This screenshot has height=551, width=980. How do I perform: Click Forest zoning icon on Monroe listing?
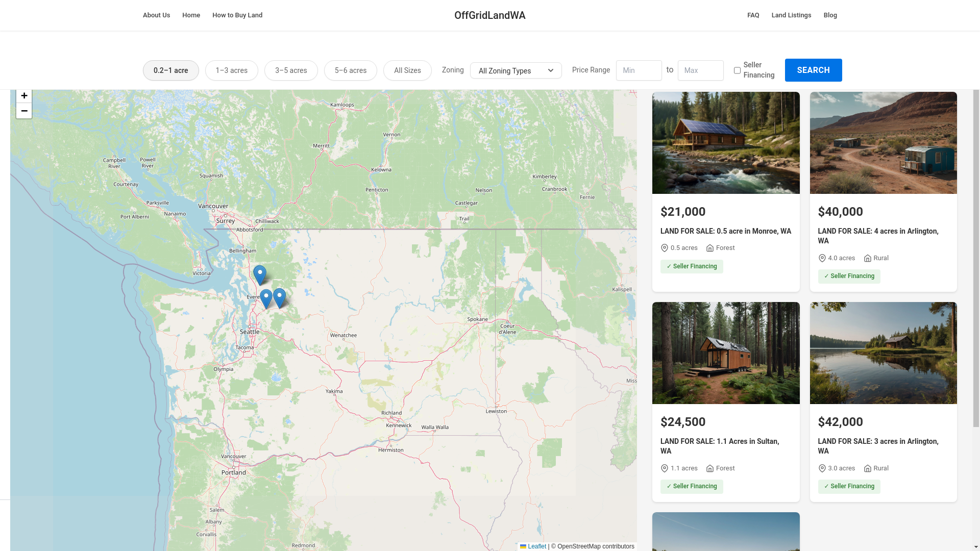coord(710,248)
